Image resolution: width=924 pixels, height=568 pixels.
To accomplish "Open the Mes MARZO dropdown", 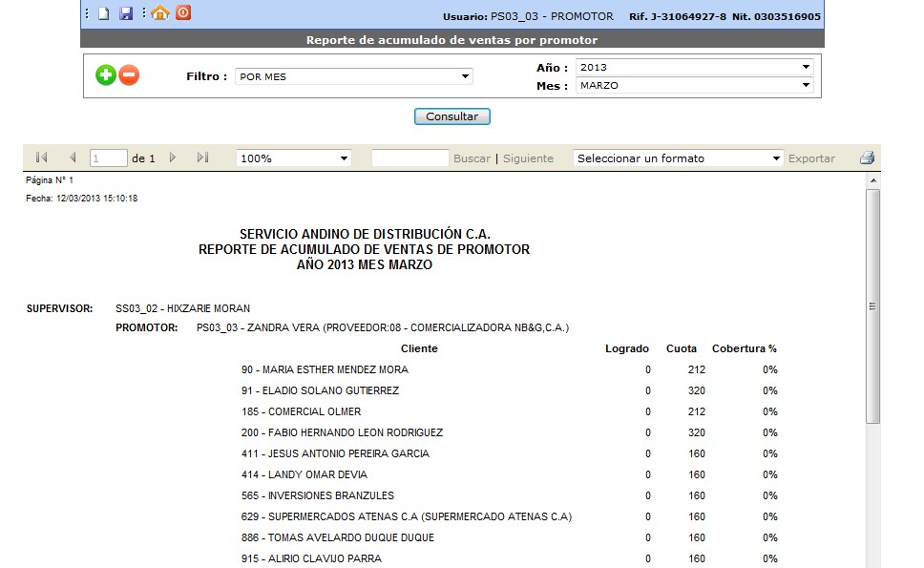I will (694, 85).
